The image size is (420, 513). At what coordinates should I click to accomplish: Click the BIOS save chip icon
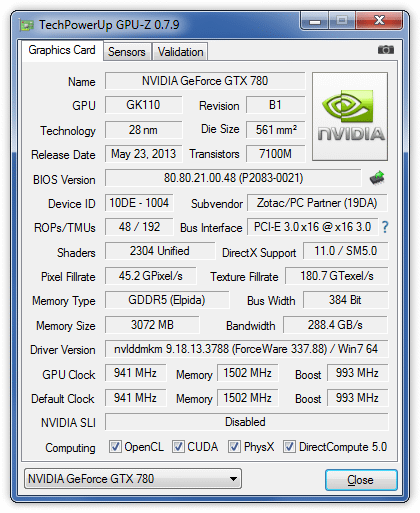377,178
